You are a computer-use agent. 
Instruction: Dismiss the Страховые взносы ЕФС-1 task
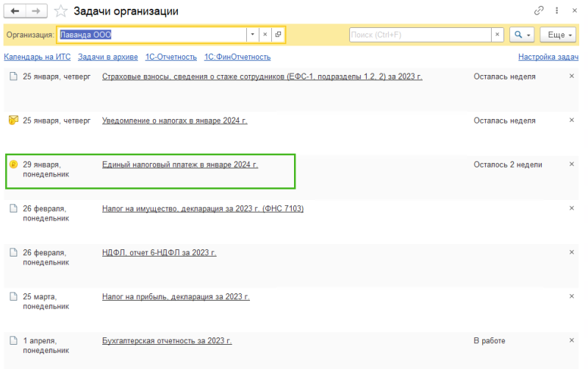point(572,76)
